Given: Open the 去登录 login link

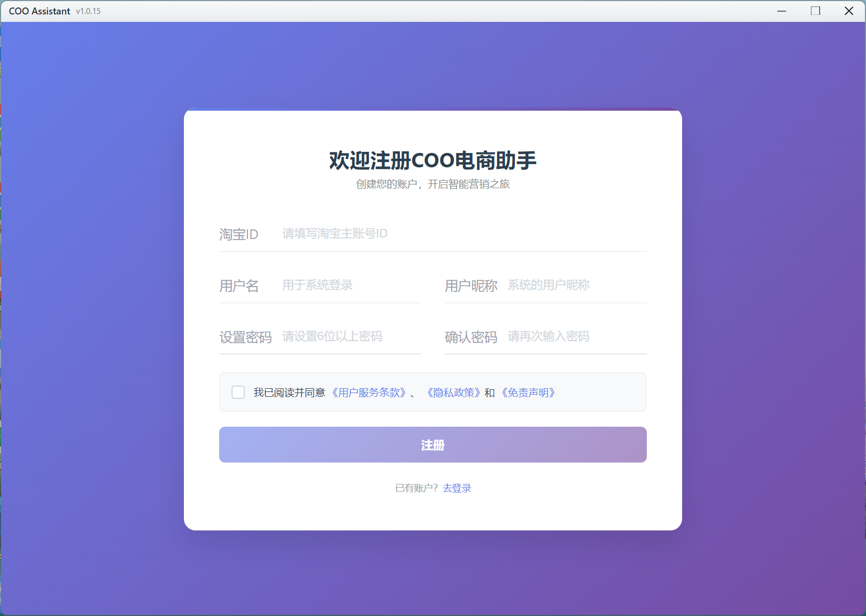Looking at the screenshot, I should click(457, 488).
